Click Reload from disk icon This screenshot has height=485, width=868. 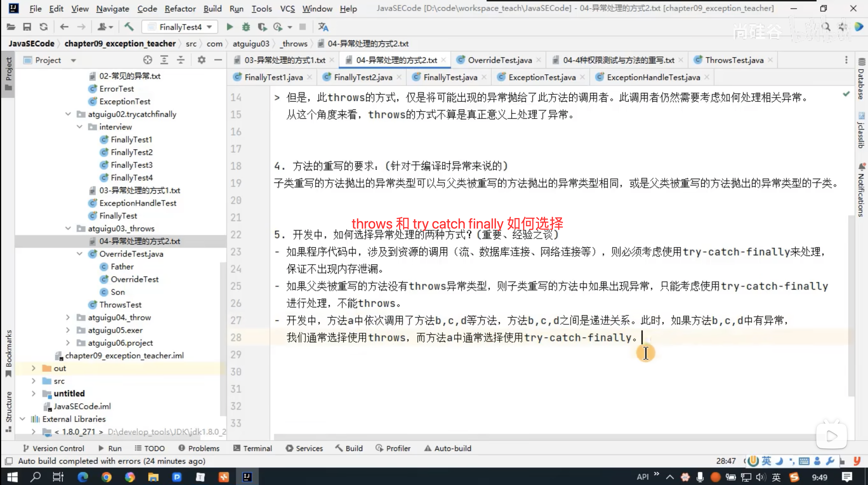[x=43, y=27]
